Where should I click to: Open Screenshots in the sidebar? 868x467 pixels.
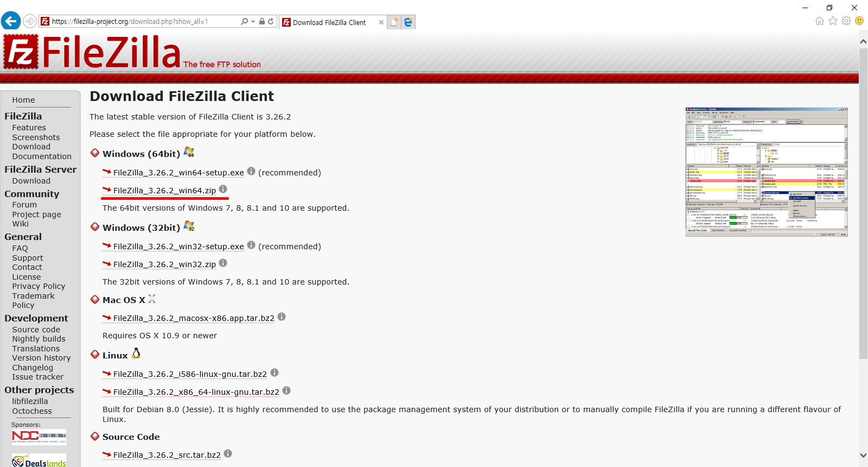(36, 137)
